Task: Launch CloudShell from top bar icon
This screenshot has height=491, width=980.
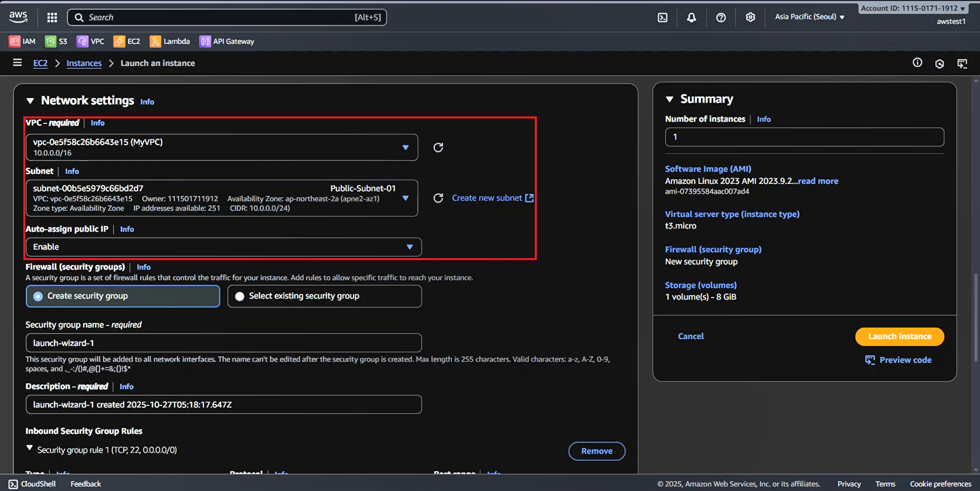Action: click(x=662, y=17)
